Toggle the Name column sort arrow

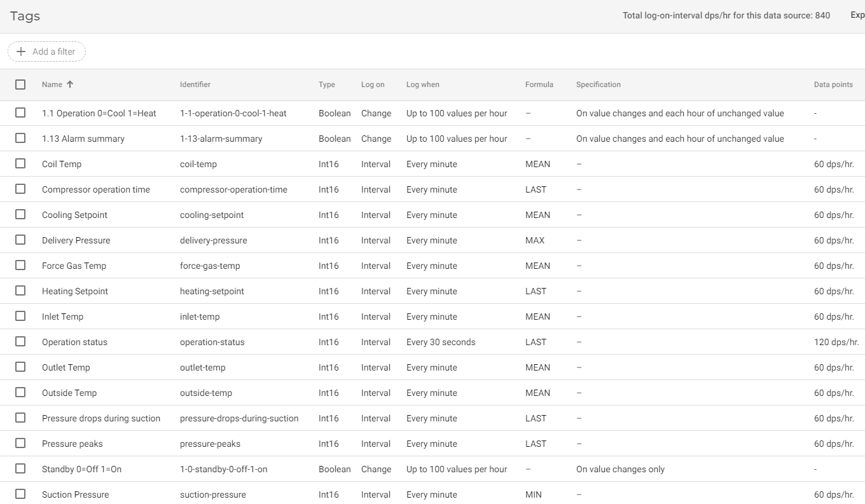(70, 84)
